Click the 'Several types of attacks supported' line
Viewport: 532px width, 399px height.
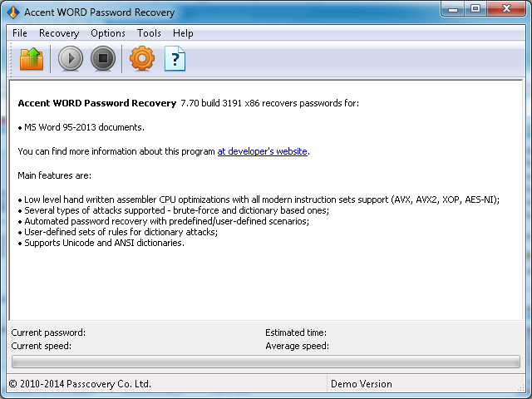click(174, 210)
